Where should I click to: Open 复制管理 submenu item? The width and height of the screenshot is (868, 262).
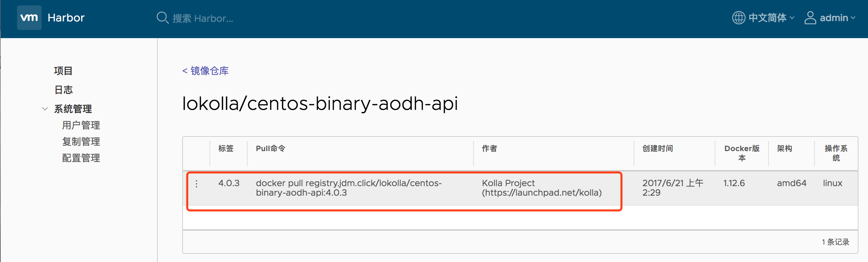[x=81, y=142]
